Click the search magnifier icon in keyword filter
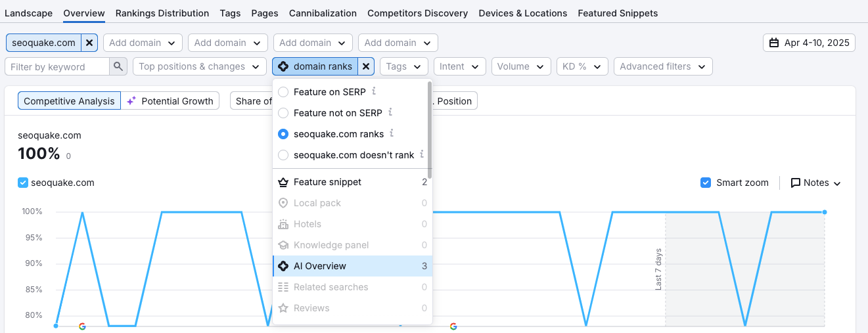The image size is (868, 333). tap(118, 66)
